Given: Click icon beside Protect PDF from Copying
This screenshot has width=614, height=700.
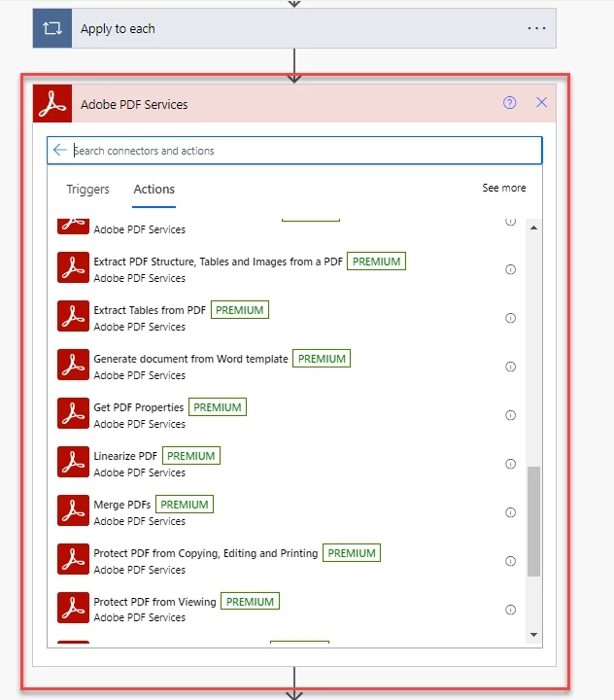Looking at the screenshot, I should pyautogui.click(x=73, y=559).
